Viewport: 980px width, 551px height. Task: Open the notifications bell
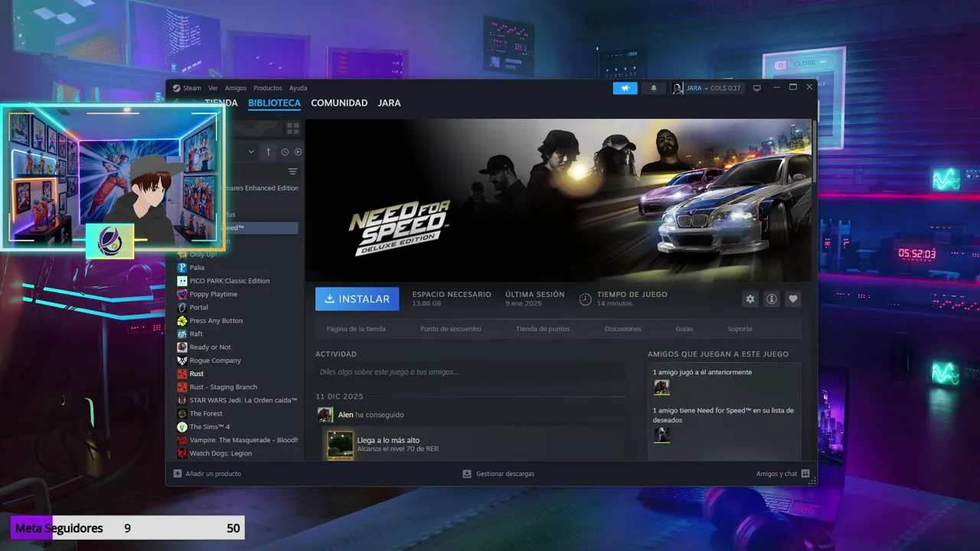653,88
